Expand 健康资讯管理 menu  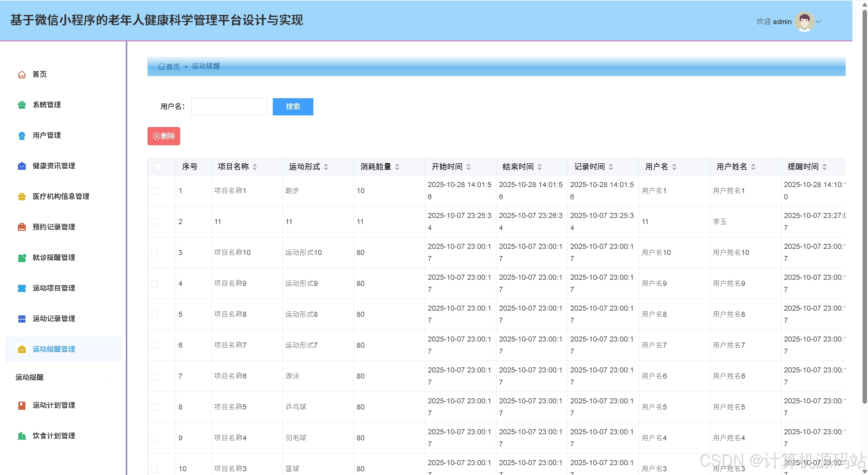click(x=63, y=166)
